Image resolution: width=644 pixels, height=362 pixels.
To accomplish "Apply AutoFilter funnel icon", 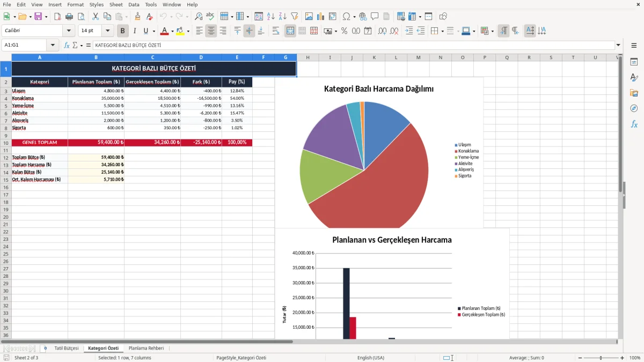I will pos(294,17).
